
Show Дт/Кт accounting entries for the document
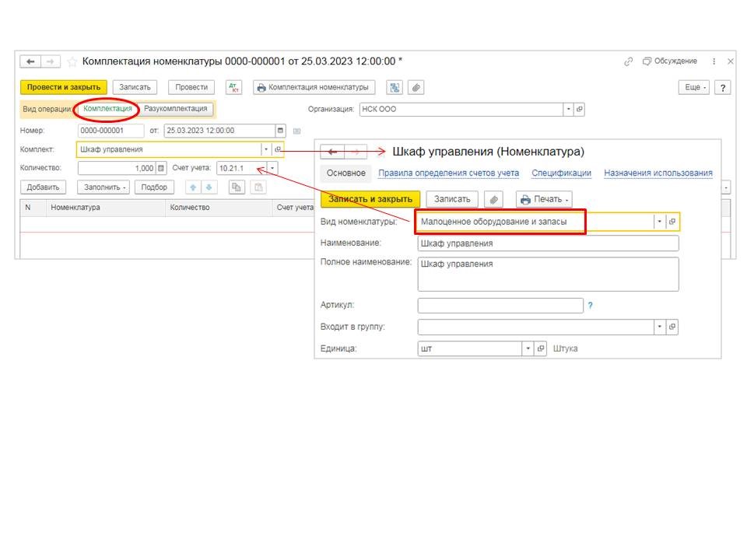[233, 87]
